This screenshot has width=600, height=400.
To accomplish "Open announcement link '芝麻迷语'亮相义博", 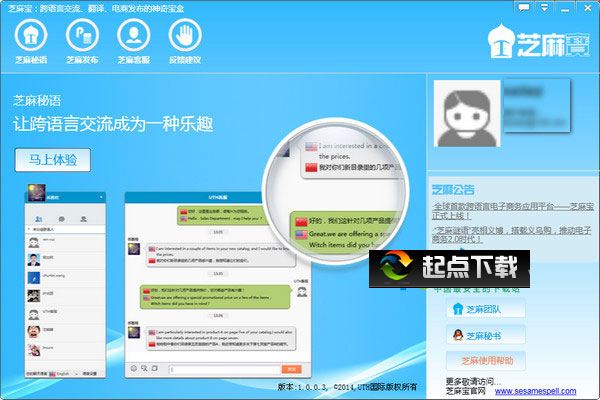I will pyautogui.click(x=511, y=235).
